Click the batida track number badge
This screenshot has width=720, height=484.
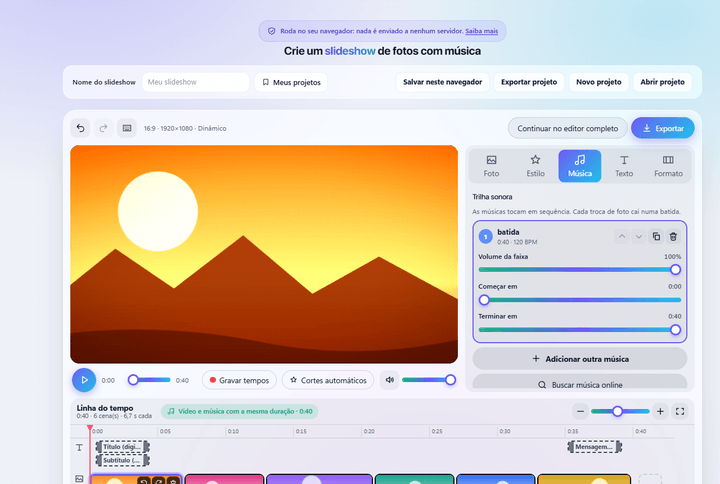click(x=485, y=236)
